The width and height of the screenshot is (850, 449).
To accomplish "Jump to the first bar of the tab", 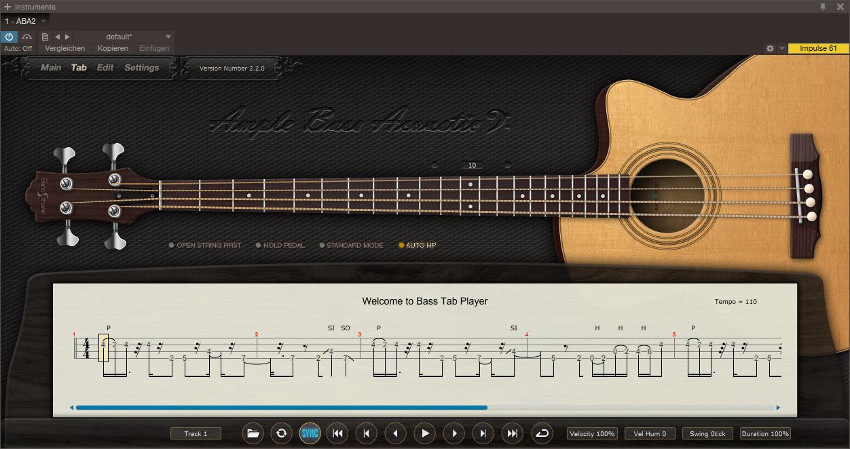I will (338, 433).
